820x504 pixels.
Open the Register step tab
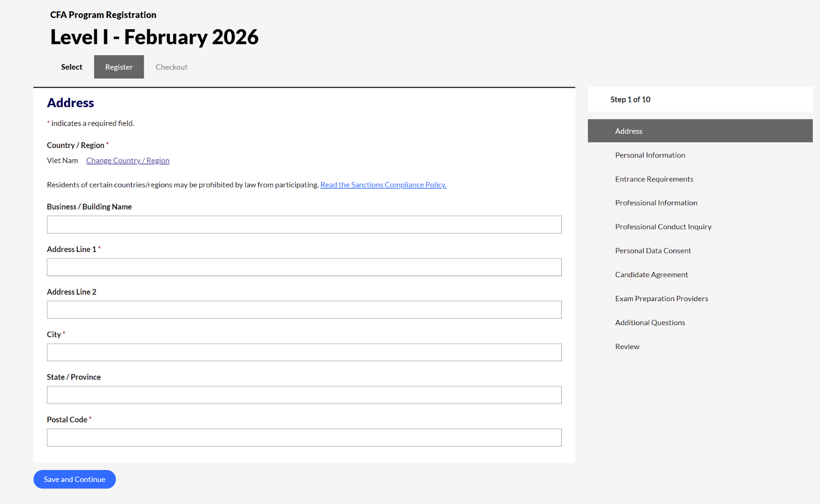119,67
